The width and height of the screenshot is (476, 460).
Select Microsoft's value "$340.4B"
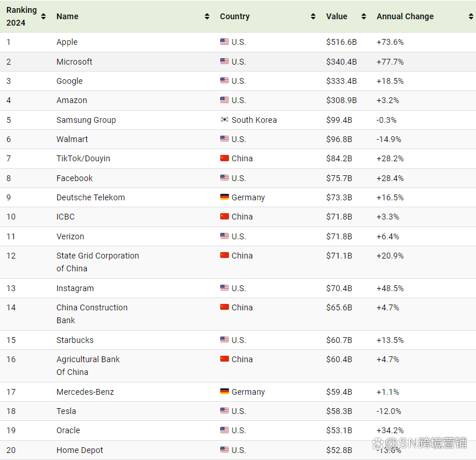pyautogui.click(x=341, y=62)
